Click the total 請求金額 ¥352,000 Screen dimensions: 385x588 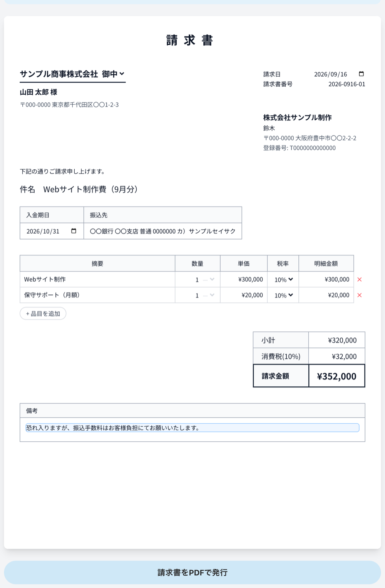(336, 376)
